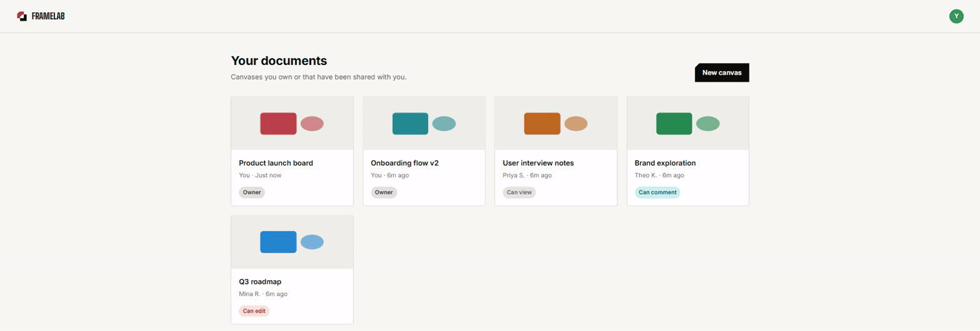
Task: Open Brand exploration thumbnail
Action: pyautogui.click(x=688, y=124)
